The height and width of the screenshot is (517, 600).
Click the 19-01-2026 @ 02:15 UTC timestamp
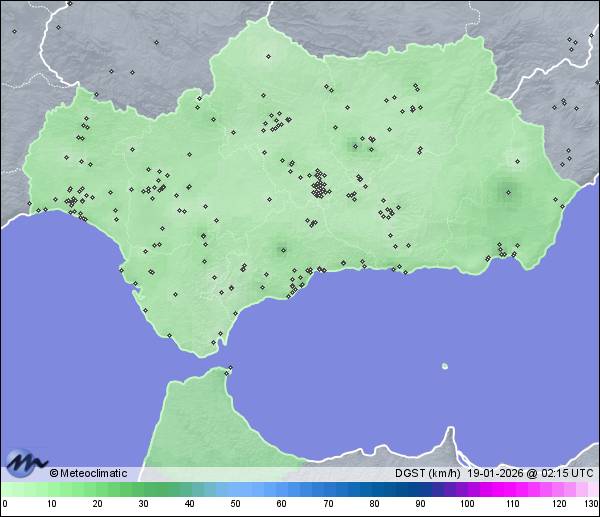coord(532,473)
